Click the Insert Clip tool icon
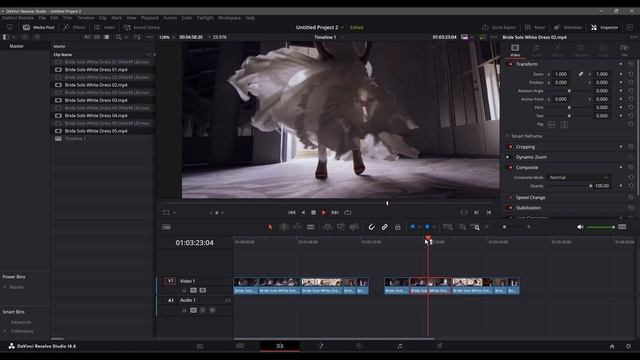Viewport: 640px width, 360px height. pyautogui.click(x=327, y=227)
